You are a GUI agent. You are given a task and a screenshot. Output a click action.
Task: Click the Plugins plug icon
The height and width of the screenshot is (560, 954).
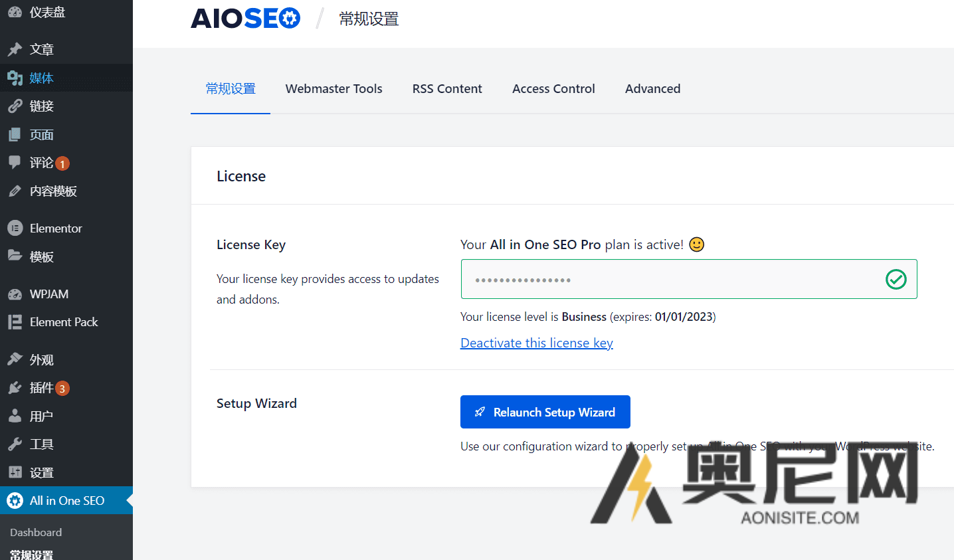point(15,388)
